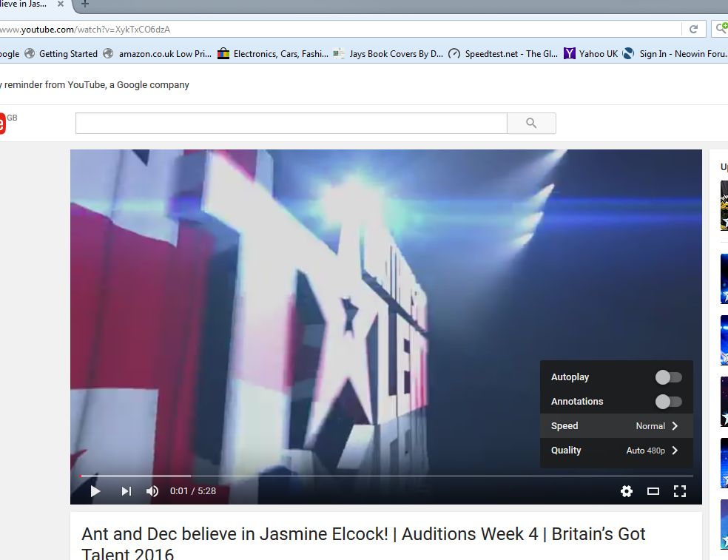This screenshot has width=728, height=560.
Task: Click the Auto 480p quality value
Action: point(645,451)
